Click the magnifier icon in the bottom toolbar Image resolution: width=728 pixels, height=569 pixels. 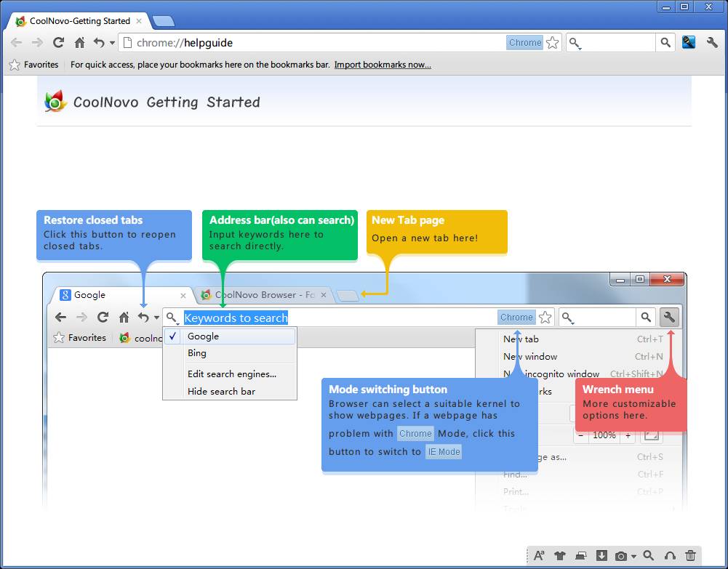pos(649,555)
